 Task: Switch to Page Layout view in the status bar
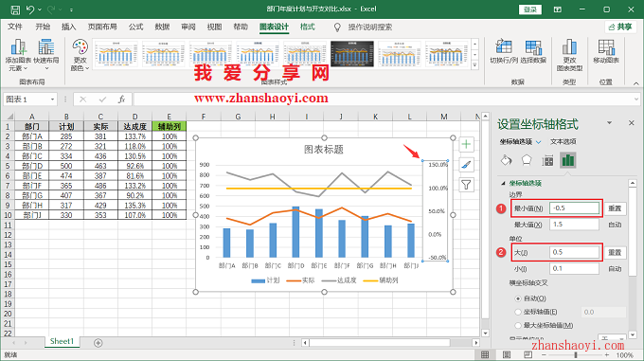(507, 354)
